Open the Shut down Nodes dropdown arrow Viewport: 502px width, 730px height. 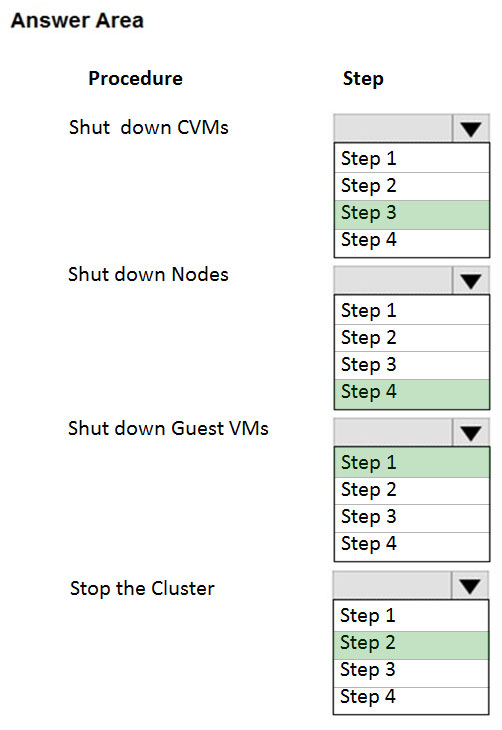[470, 280]
